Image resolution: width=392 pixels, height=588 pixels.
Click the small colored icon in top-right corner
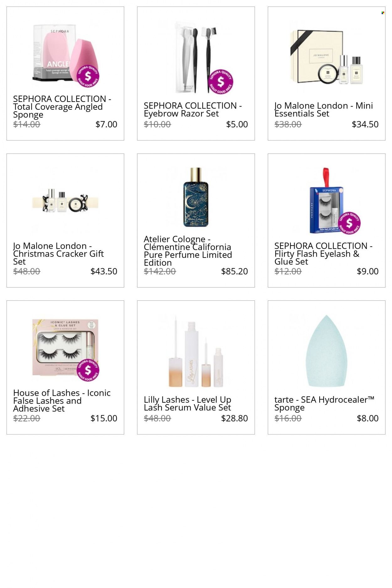[x=383, y=13]
